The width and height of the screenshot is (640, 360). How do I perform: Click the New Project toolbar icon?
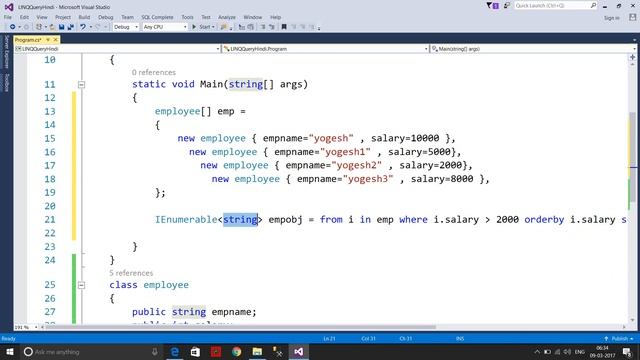(39, 27)
